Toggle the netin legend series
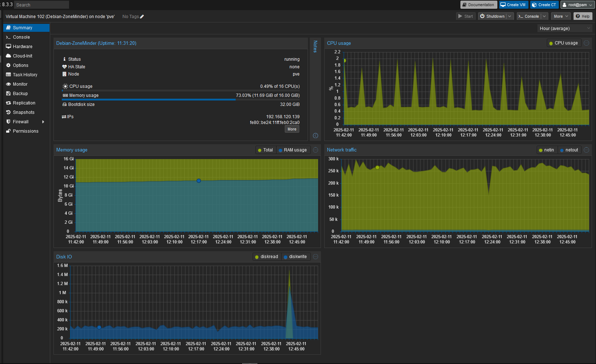 [546, 150]
